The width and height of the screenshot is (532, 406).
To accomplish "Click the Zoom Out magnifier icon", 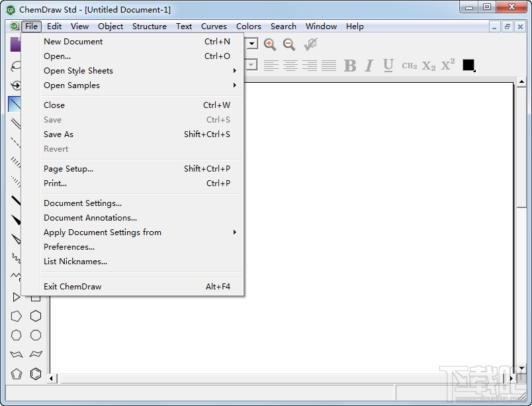I will [289, 44].
